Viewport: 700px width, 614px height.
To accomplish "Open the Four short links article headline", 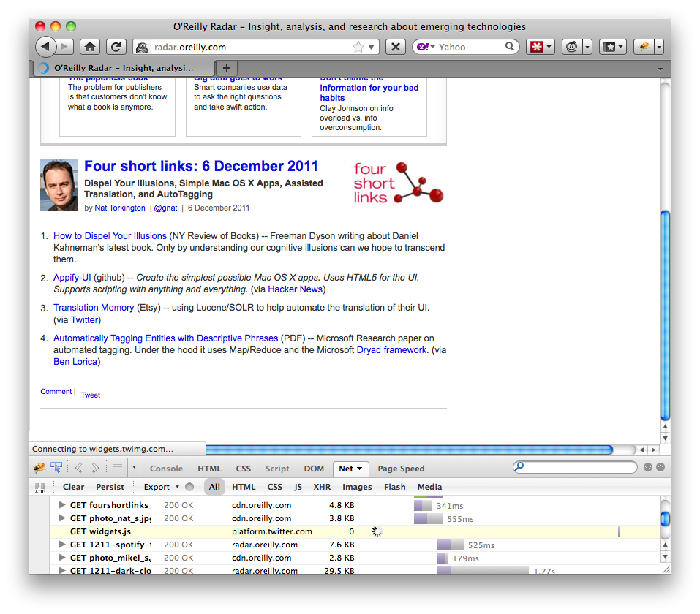I will (201, 166).
